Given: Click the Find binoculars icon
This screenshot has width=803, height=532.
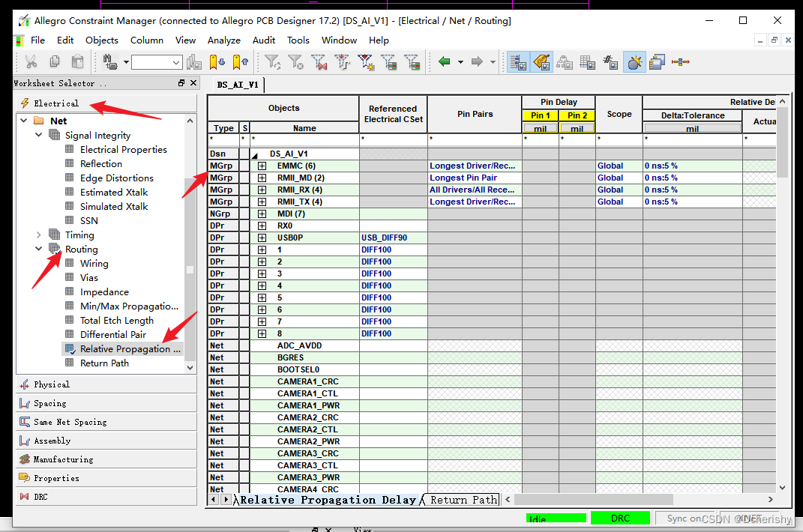Looking at the screenshot, I should click(x=110, y=62).
